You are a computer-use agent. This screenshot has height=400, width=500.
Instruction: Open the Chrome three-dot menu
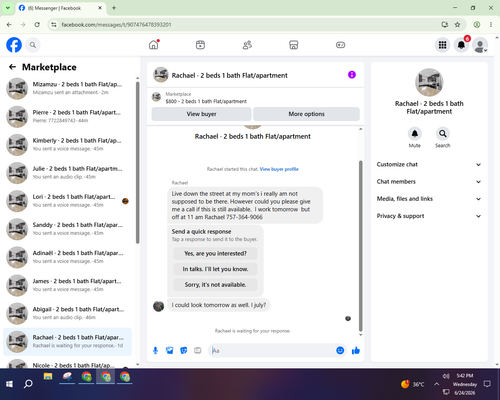(x=491, y=25)
